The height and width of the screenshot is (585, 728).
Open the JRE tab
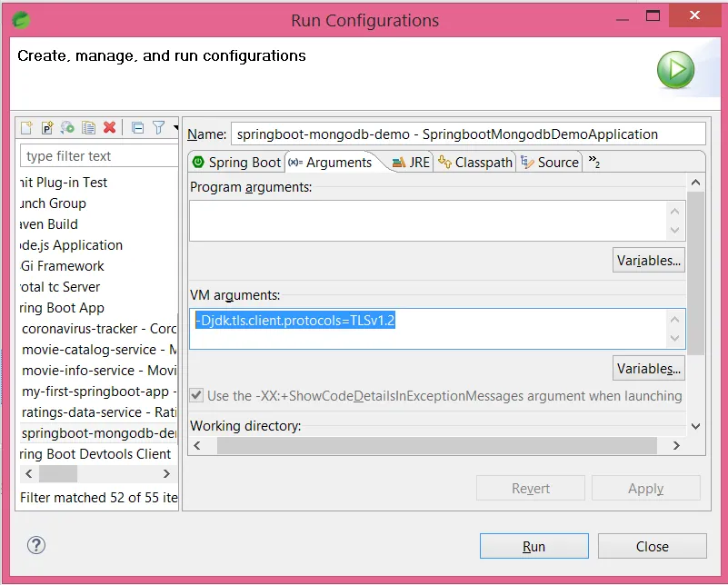(411, 163)
